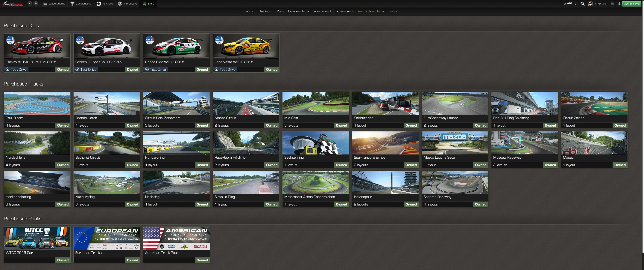Expand the Cars submenu
Image resolution: width=644 pixels, height=270 pixels.
249,11
